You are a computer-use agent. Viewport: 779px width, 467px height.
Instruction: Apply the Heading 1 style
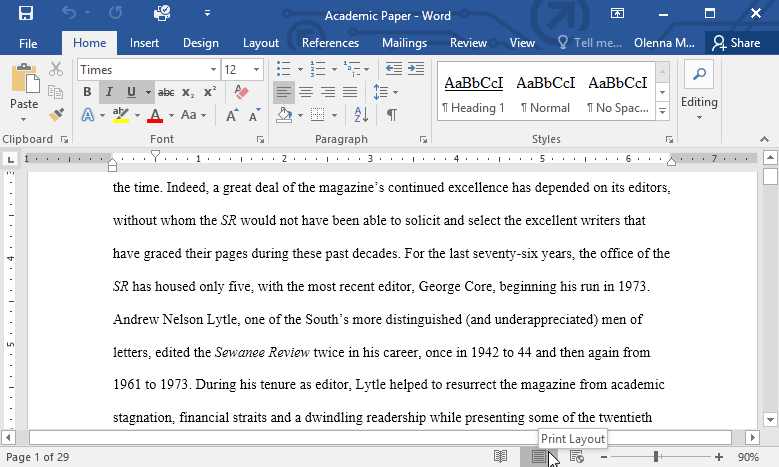point(473,92)
